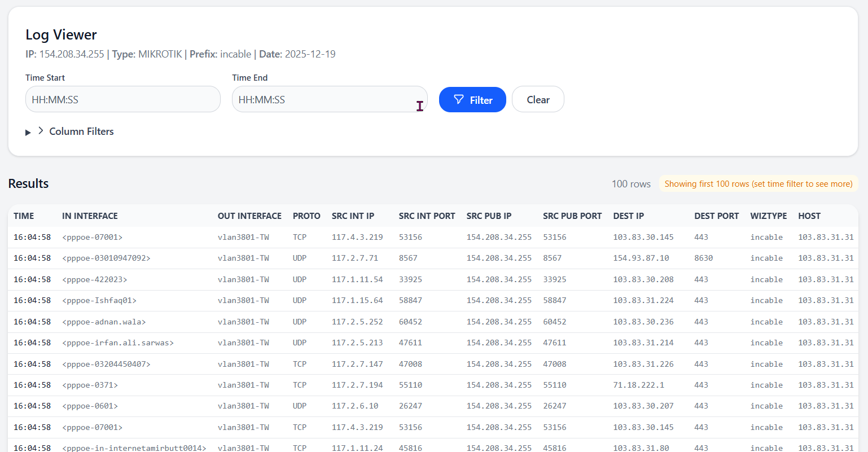Image resolution: width=868 pixels, height=452 pixels.
Task: Click the SRC INT IP column header
Action: click(353, 216)
